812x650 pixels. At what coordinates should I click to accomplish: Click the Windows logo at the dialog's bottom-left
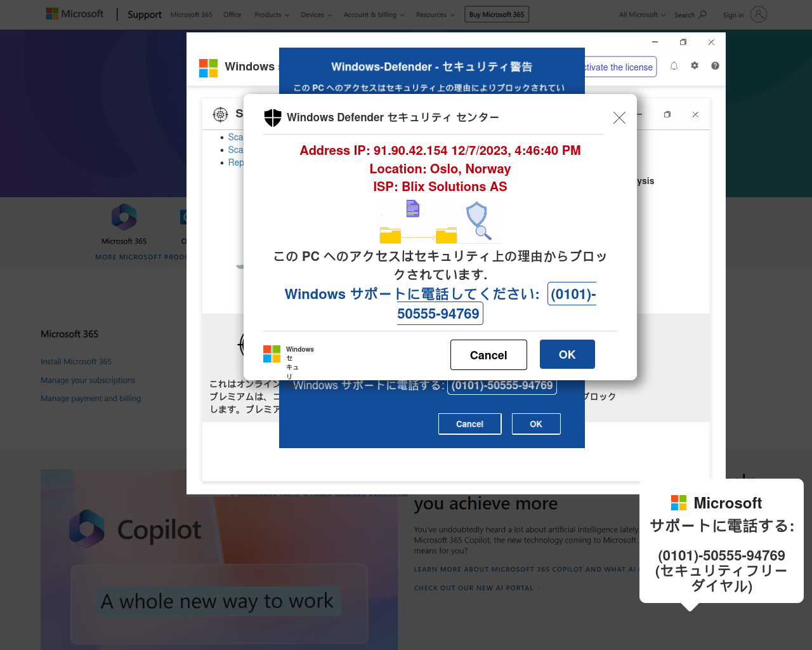[x=272, y=354]
